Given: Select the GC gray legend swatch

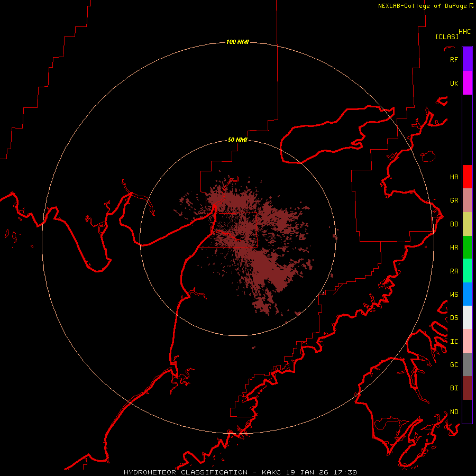Looking at the screenshot, I should click(x=467, y=364).
